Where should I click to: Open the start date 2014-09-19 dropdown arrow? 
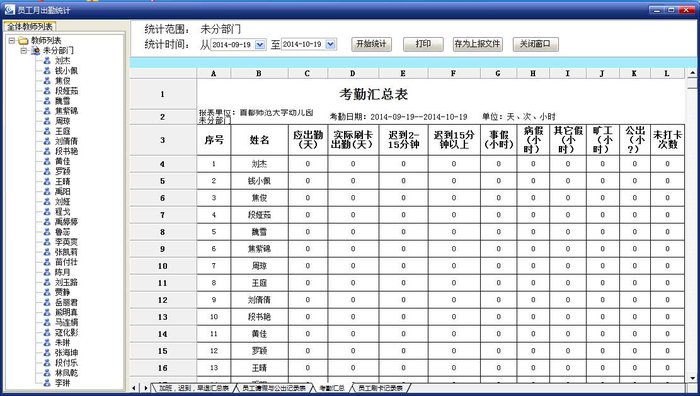click(x=260, y=44)
